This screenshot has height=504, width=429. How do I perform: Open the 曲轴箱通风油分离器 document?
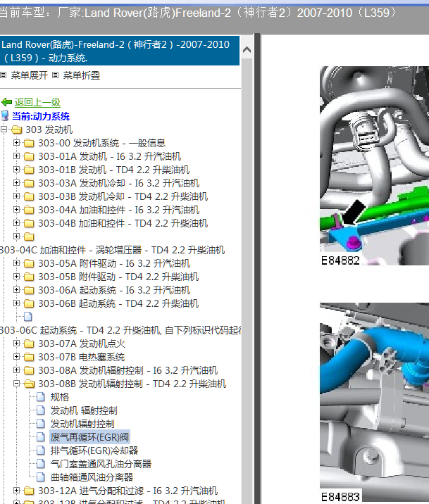(x=92, y=477)
